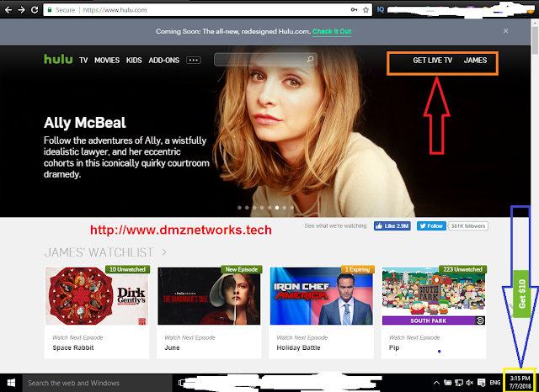Click the 223 Unwatched badge
Image resolution: width=539 pixels, height=392 pixels.
tap(462, 269)
